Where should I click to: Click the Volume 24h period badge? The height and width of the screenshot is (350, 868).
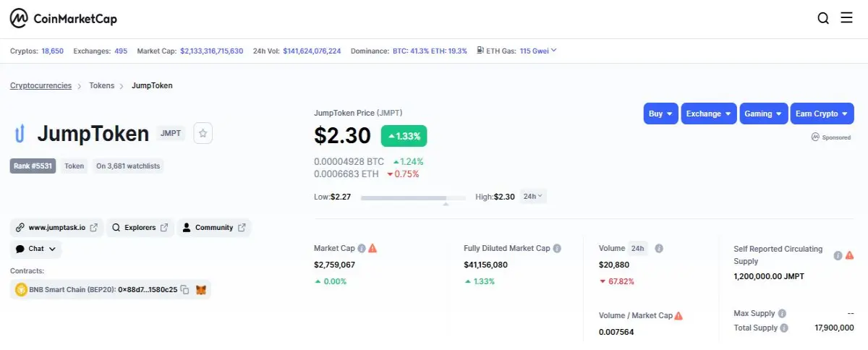tap(637, 248)
